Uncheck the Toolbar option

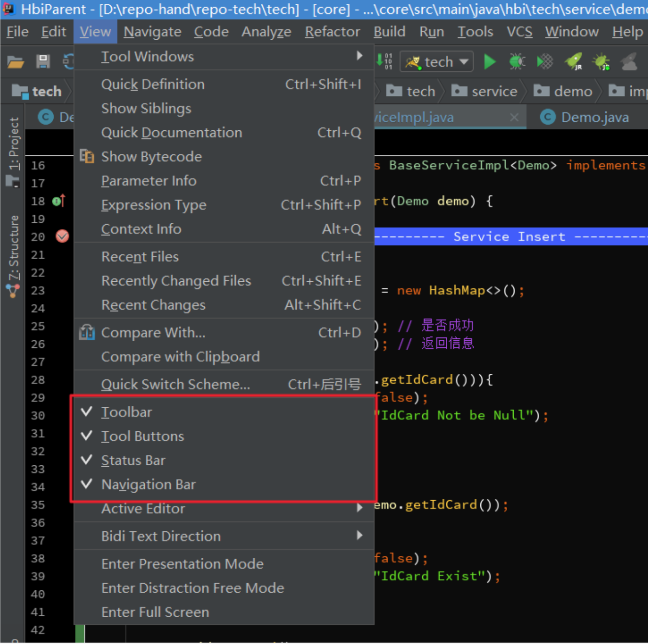127,412
